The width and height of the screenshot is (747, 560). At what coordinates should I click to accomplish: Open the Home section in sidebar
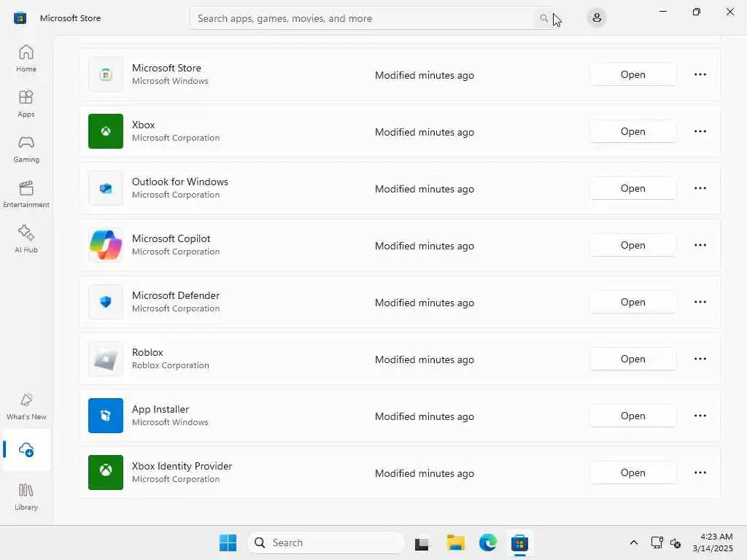coord(26,58)
